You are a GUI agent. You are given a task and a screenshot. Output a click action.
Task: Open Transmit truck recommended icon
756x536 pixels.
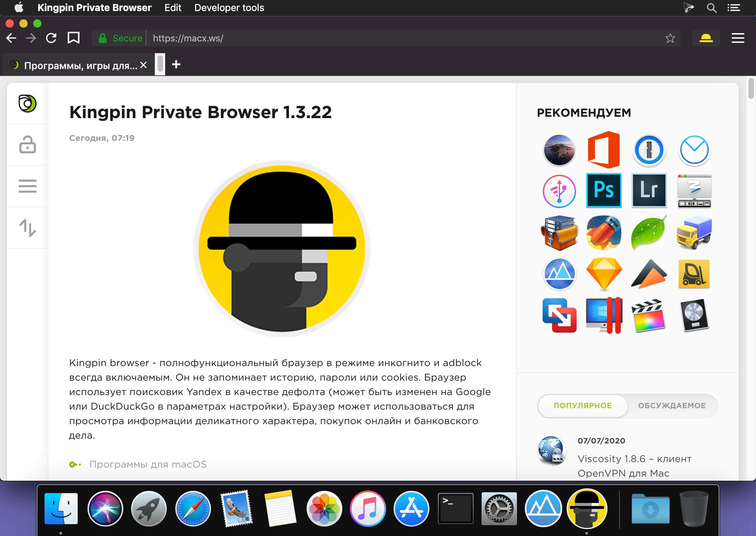coord(694,232)
